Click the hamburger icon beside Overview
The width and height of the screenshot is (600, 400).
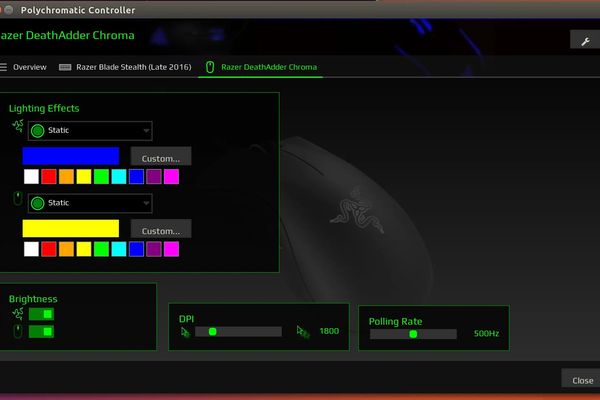pyautogui.click(x=3, y=67)
